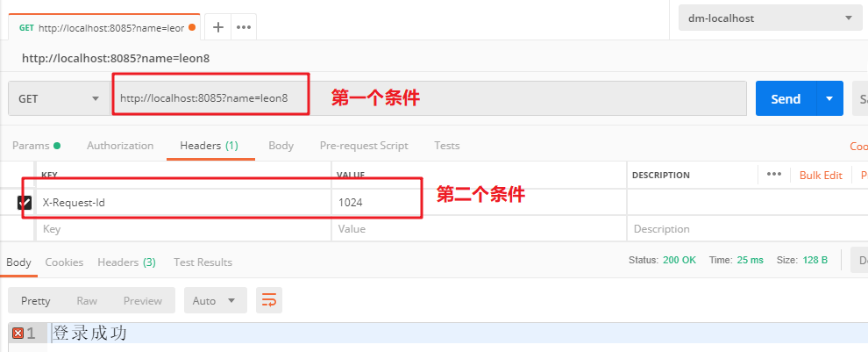The image size is (868, 352).
Task: Switch response view to Pretty
Action: tap(35, 300)
